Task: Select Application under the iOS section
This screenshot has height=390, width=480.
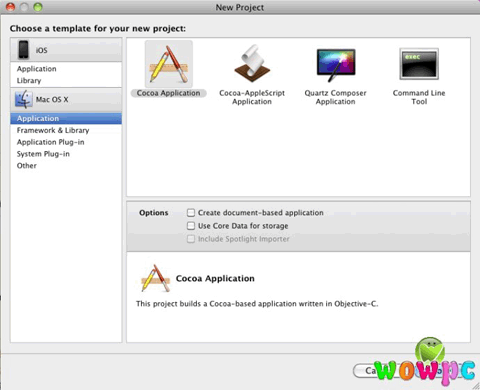Action: 66,69
